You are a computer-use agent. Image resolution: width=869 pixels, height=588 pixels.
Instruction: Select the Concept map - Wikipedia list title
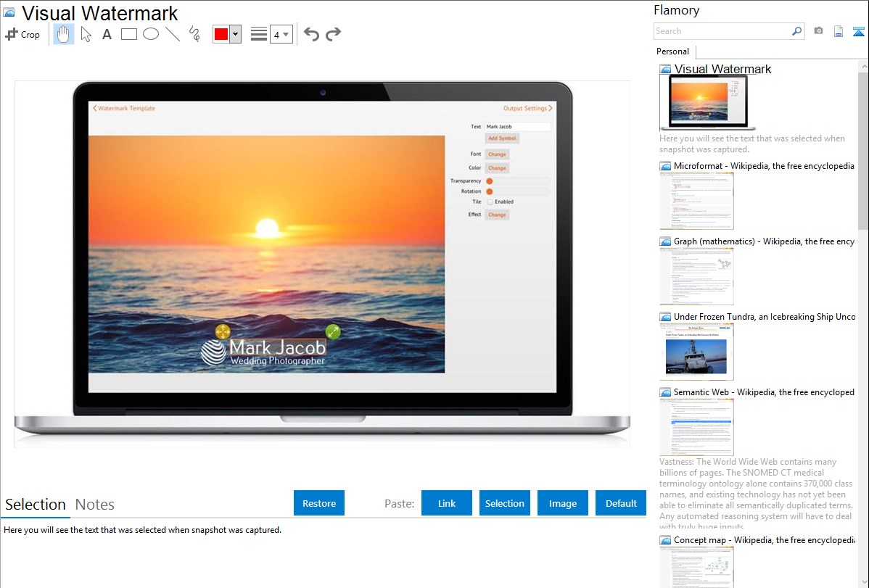click(764, 539)
